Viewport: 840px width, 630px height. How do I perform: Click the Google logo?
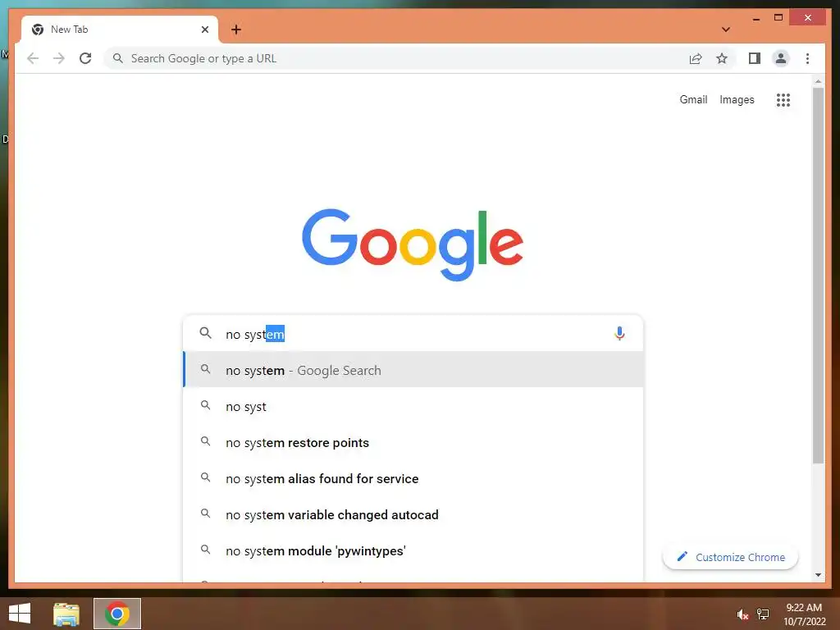(413, 244)
